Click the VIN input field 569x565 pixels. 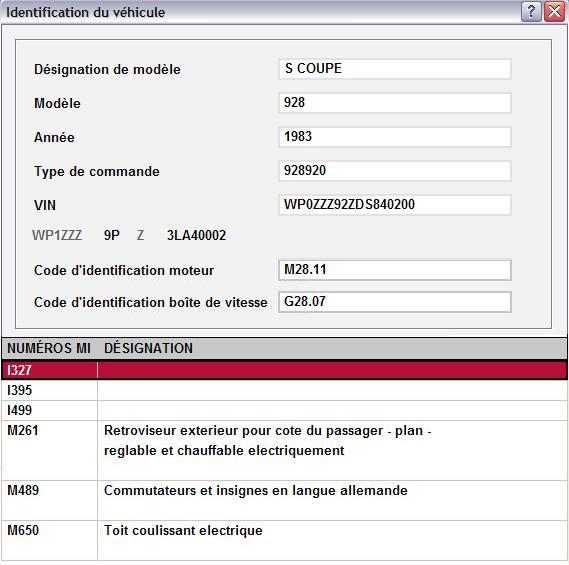395,205
